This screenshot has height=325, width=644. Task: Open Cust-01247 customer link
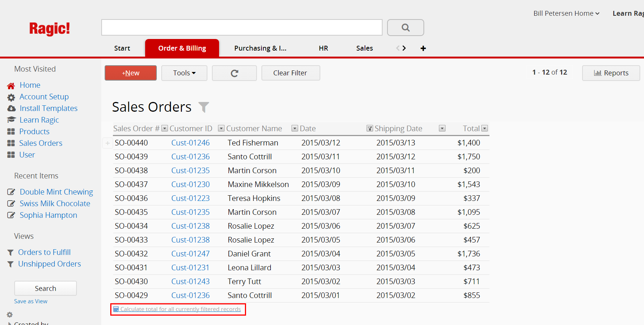(x=191, y=254)
